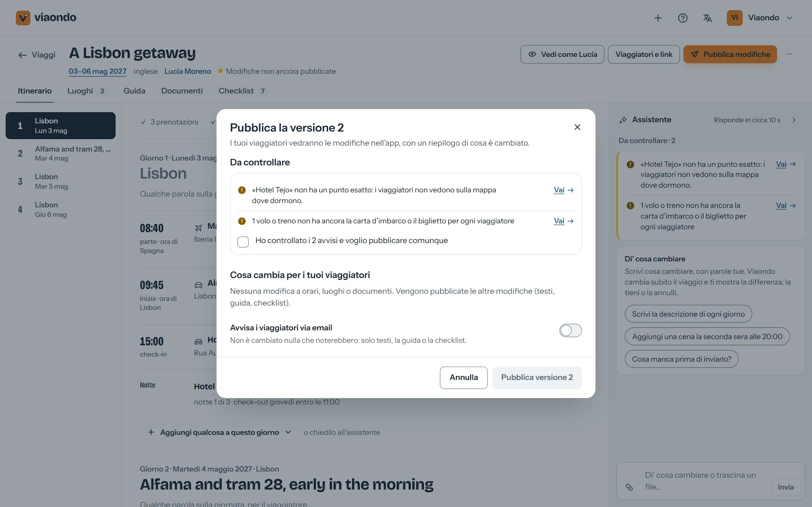The height and width of the screenshot is (507, 812).
Task: Click the Assistente sparkle icon
Action: point(623,120)
